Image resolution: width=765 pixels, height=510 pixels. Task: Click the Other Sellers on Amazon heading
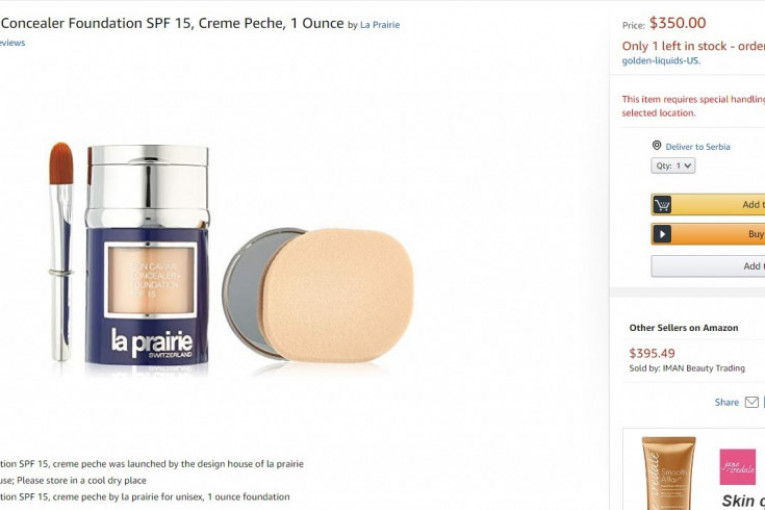(683, 328)
